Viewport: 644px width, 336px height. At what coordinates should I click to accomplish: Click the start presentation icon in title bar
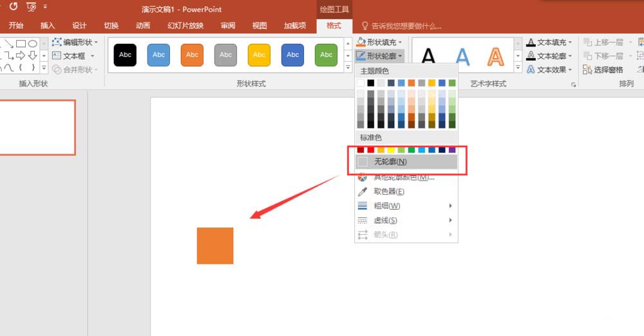31,6
